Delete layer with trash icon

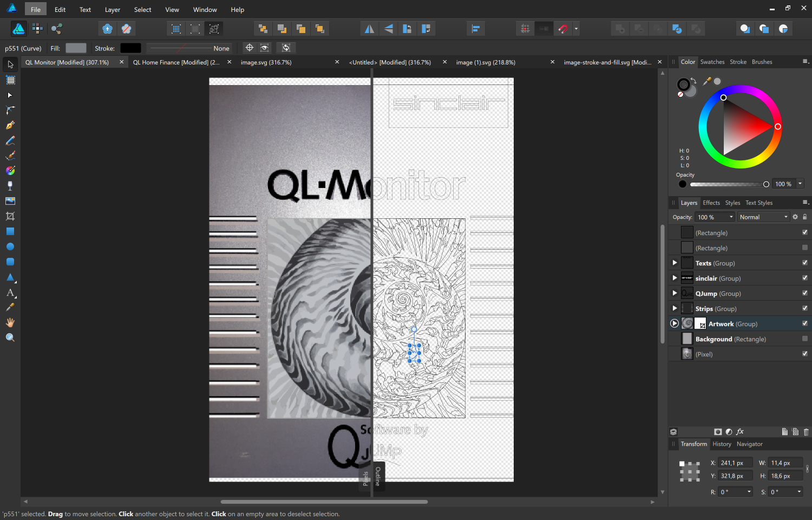pyautogui.click(x=806, y=432)
